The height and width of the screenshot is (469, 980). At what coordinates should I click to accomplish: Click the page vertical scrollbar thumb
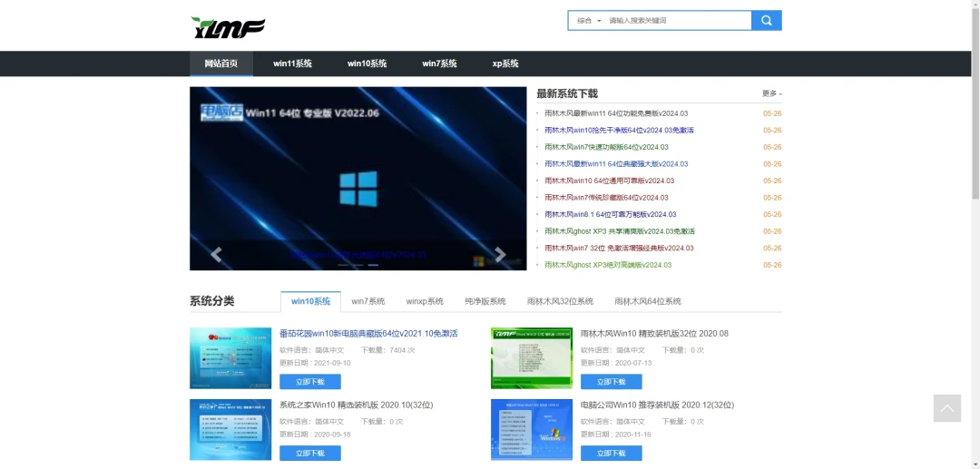click(975, 103)
